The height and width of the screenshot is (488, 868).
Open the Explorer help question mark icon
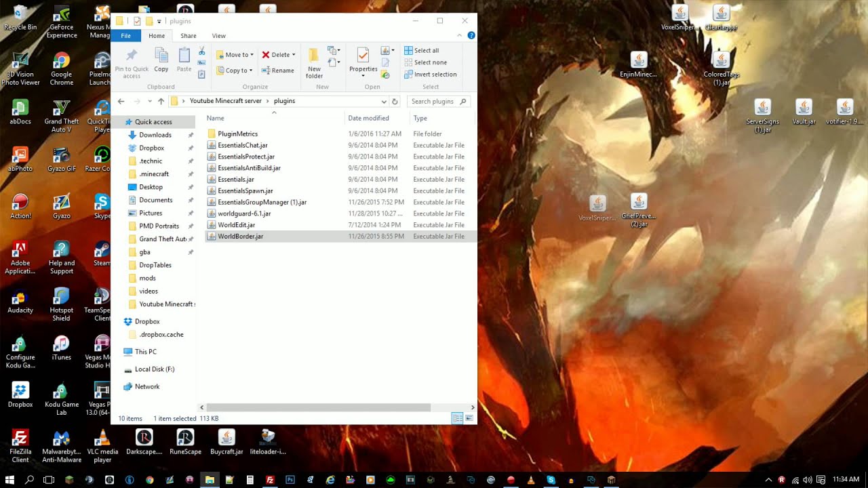click(x=471, y=35)
